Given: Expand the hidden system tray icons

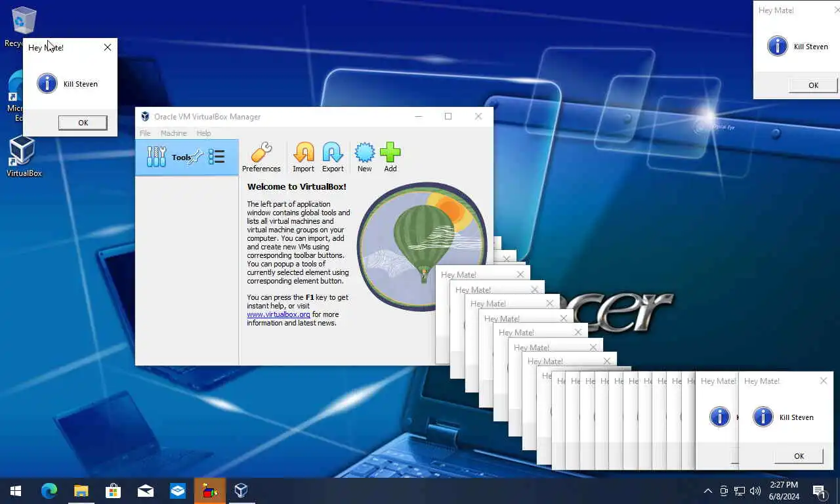Looking at the screenshot, I should coord(707,490).
